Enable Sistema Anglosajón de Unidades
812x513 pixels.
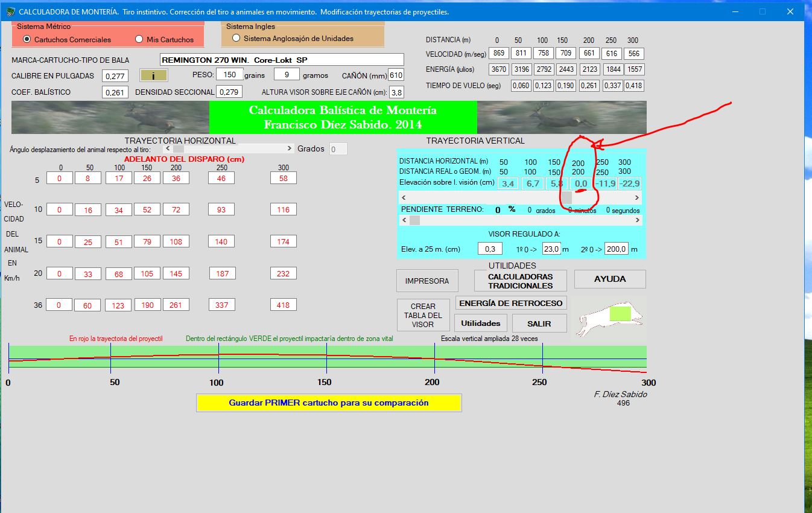pyautogui.click(x=236, y=38)
